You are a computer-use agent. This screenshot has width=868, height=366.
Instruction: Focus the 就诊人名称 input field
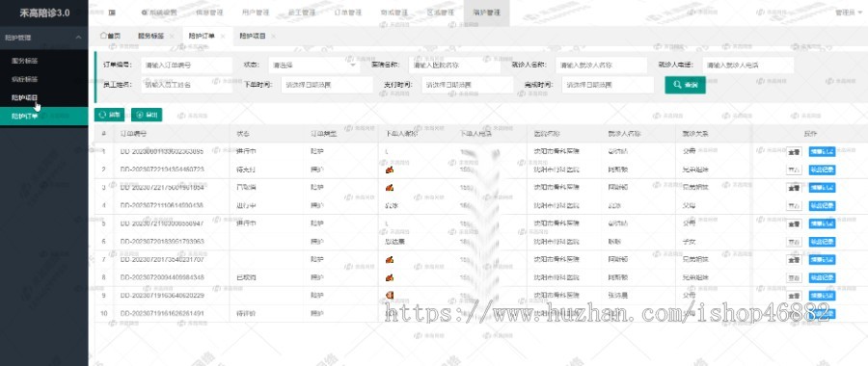[601, 65]
